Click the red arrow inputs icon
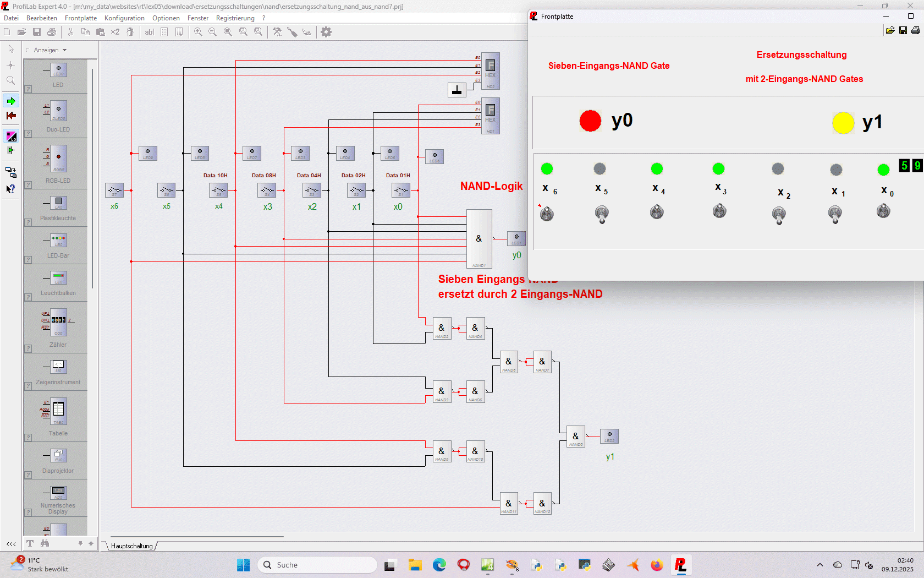The width and height of the screenshot is (924, 578). [x=11, y=116]
